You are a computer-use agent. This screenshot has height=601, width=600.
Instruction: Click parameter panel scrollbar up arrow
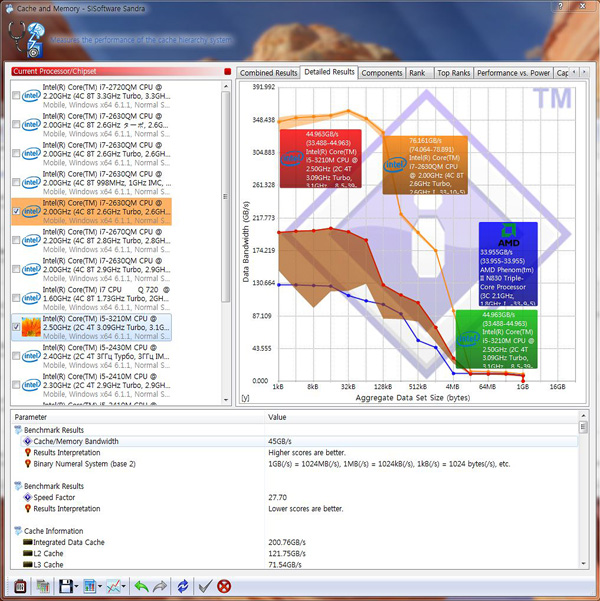(583, 416)
